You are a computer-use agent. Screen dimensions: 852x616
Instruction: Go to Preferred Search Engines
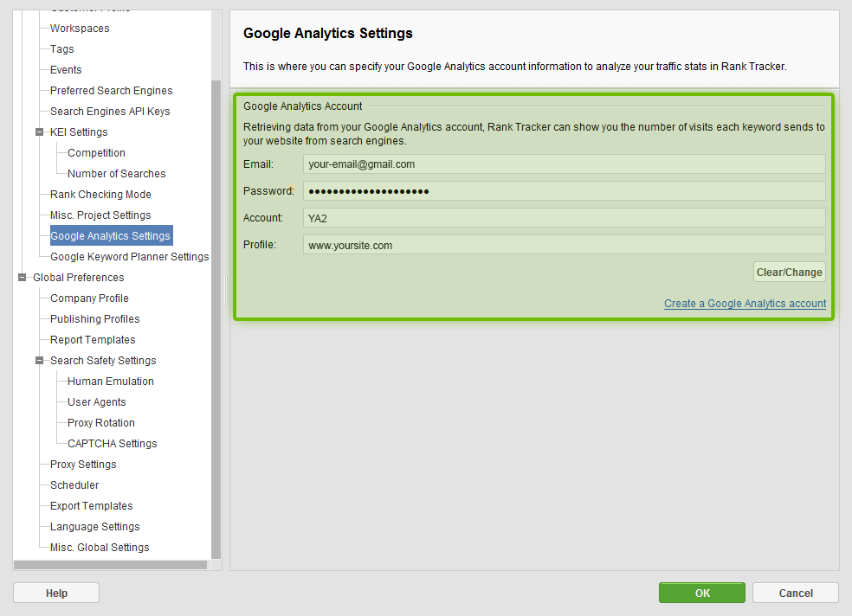point(112,91)
